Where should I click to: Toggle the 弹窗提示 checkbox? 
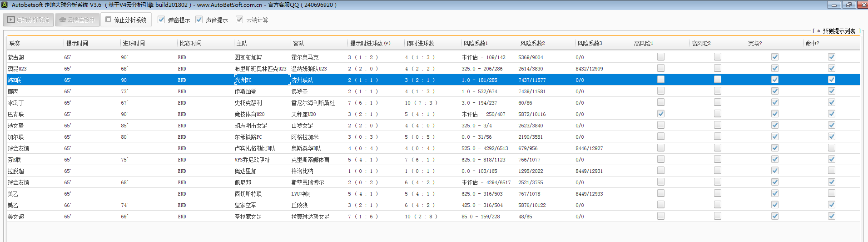pyautogui.click(x=161, y=20)
